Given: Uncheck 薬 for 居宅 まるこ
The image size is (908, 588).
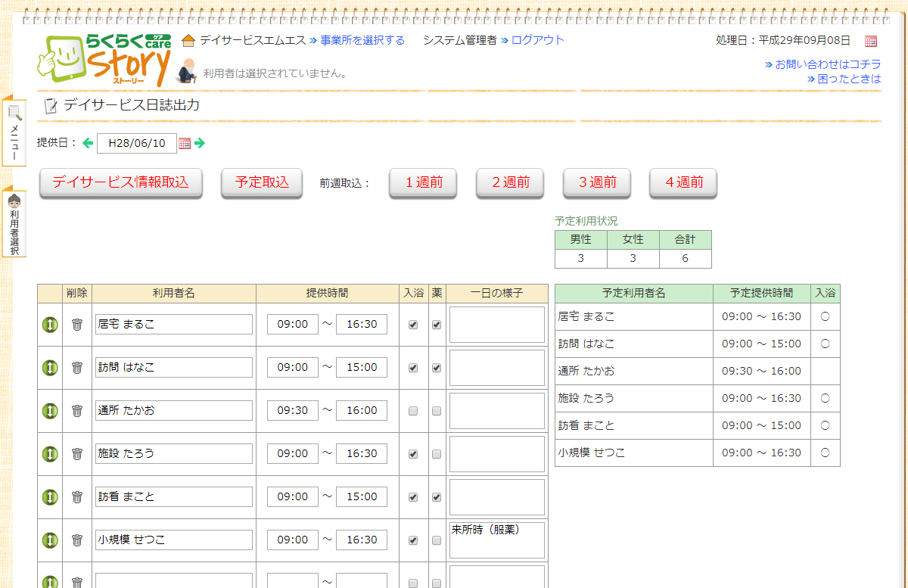Looking at the screenshot, I should (x=437, y=325).
